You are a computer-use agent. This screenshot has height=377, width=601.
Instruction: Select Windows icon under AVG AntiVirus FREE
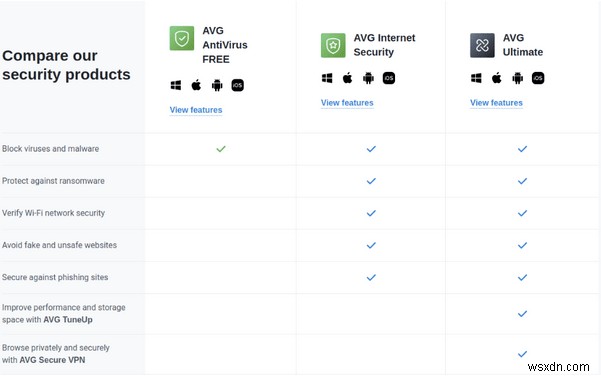[x=176, y=85]
